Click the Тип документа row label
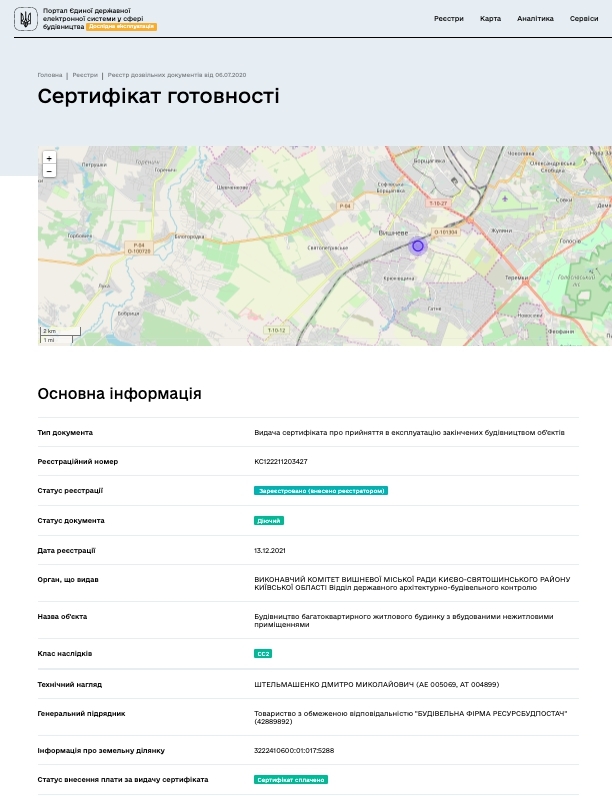 pos(65,433)
